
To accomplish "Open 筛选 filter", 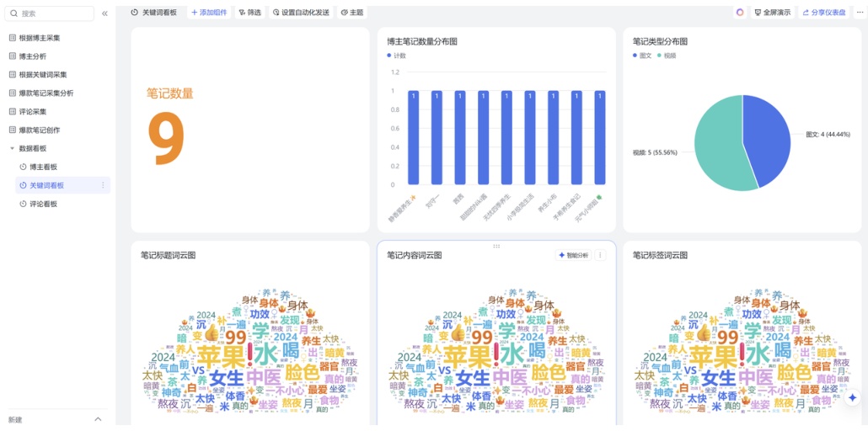I will [249, 12].
